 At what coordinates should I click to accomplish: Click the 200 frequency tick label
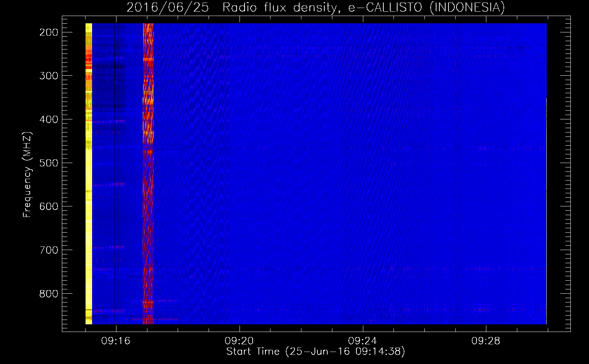pos(49,32)
